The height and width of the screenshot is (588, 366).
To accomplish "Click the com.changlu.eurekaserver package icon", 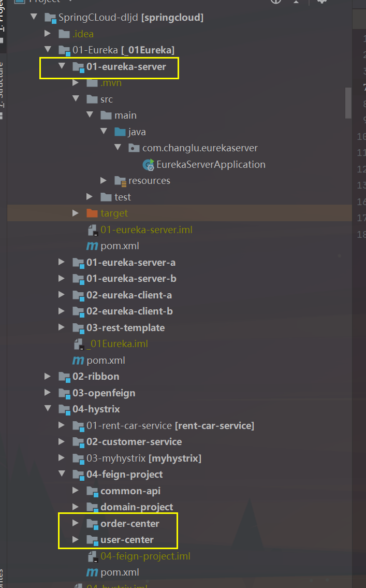I will [x=134, y=148].
